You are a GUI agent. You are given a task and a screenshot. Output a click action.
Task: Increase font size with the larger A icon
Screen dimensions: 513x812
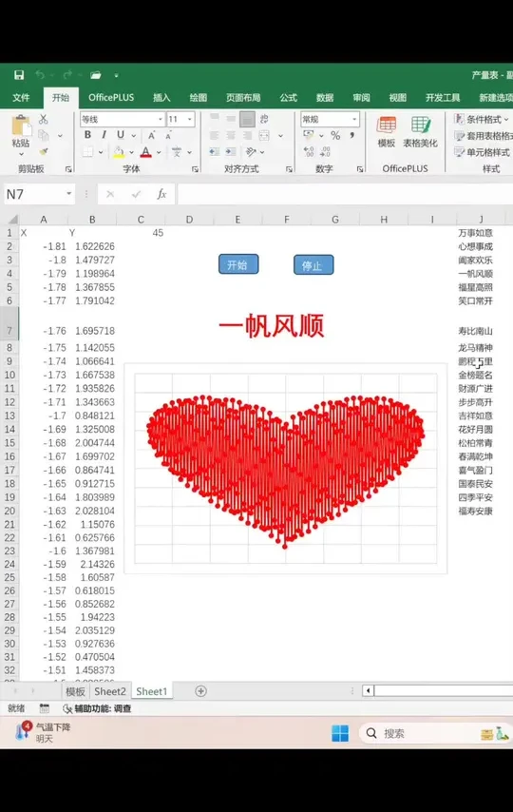(152, 135)
